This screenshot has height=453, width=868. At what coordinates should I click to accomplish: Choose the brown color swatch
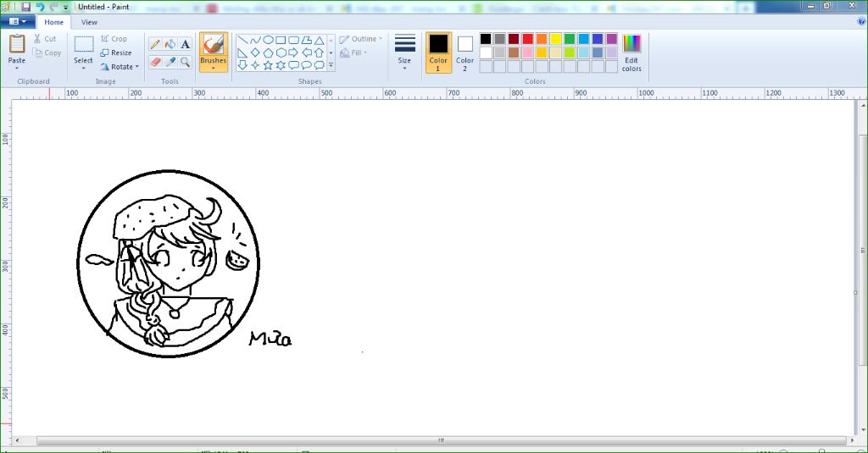pyautogui.click(x=514, y=52)
